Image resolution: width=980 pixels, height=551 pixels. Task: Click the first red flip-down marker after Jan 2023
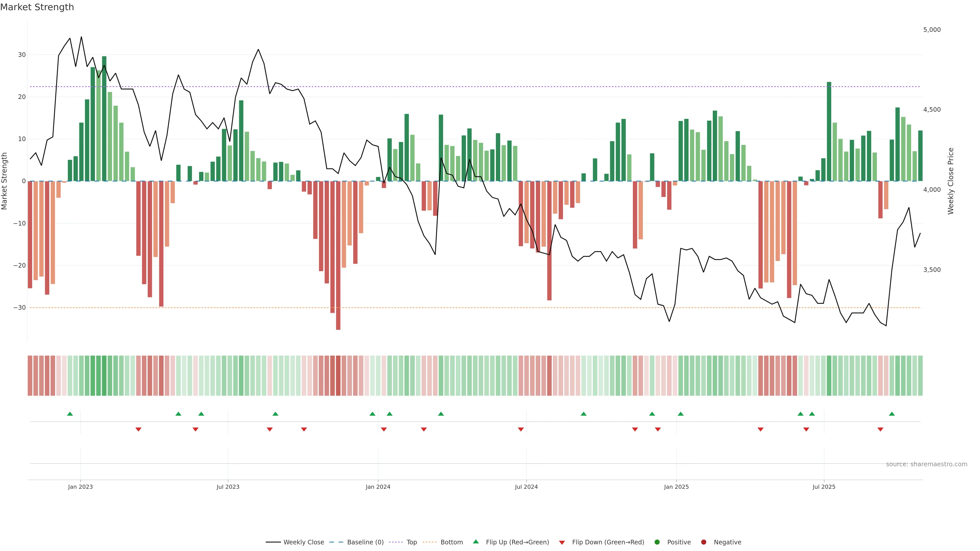coord(139,429)
